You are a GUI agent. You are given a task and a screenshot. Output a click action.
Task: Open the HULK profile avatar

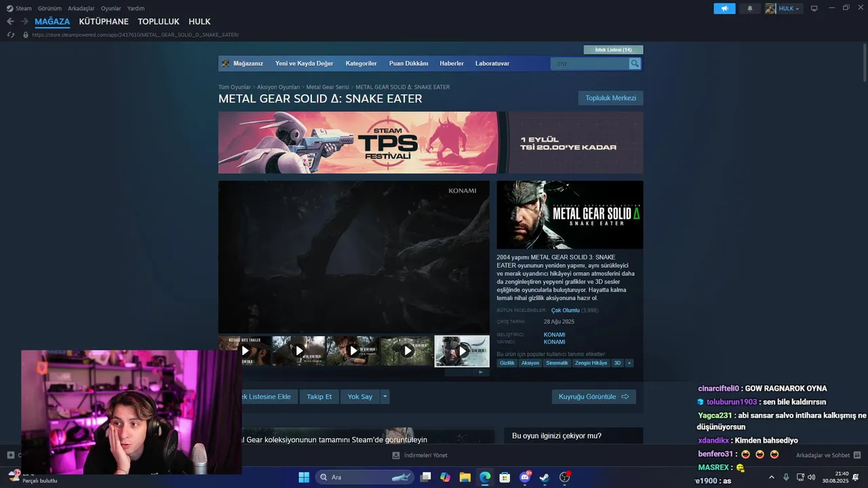pyautogui.click(x=770, y=8)
